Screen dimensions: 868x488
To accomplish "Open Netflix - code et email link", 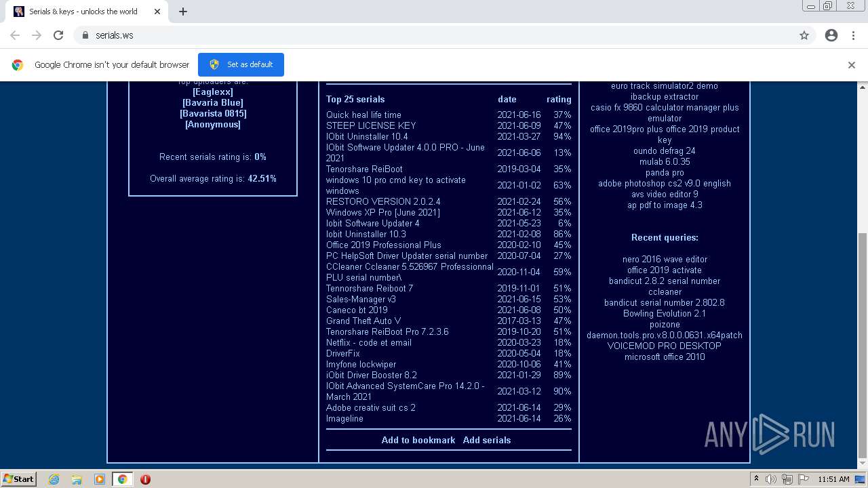I will [369, 342].
